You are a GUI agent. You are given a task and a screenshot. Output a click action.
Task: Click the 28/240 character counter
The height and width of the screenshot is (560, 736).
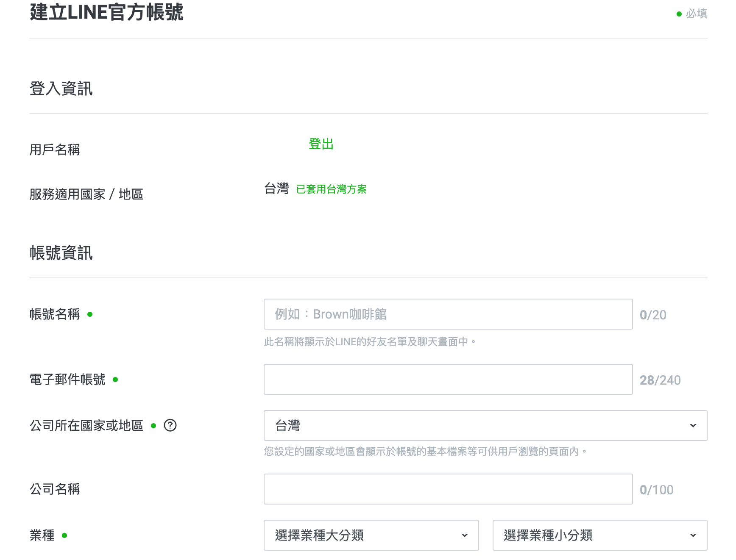(x=660, y=380)
